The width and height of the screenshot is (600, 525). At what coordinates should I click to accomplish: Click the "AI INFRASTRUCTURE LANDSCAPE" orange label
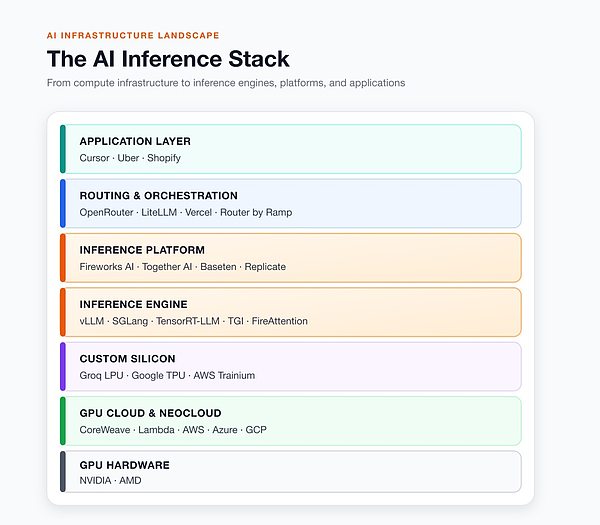133,35
